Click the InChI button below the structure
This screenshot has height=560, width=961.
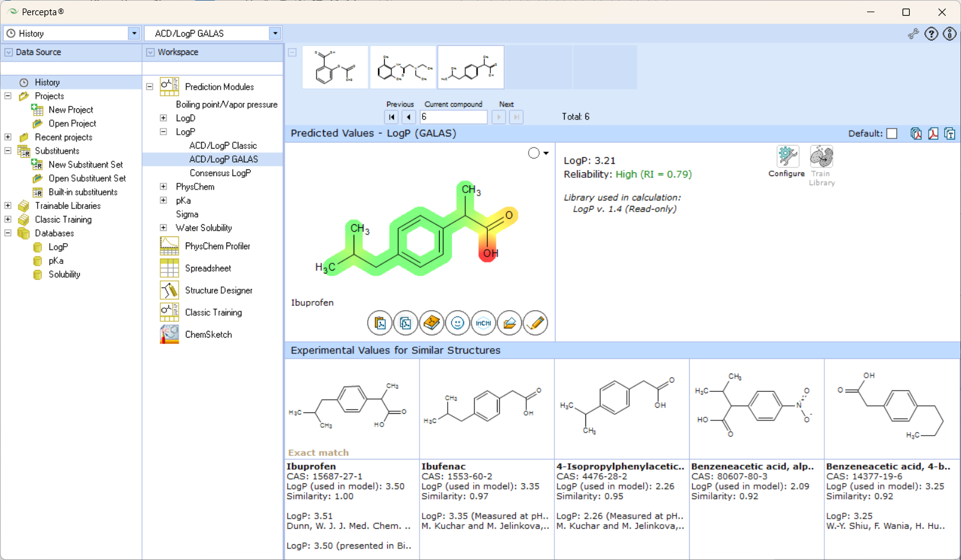point(484,323)
